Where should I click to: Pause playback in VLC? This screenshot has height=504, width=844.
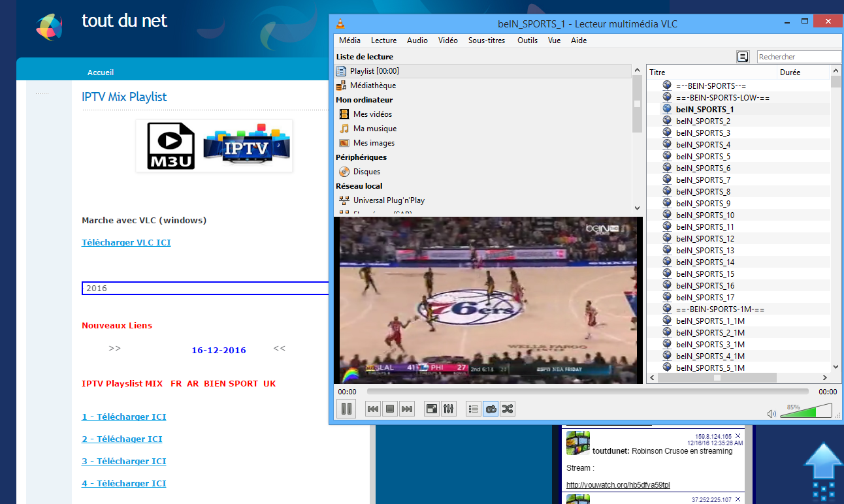347,409
